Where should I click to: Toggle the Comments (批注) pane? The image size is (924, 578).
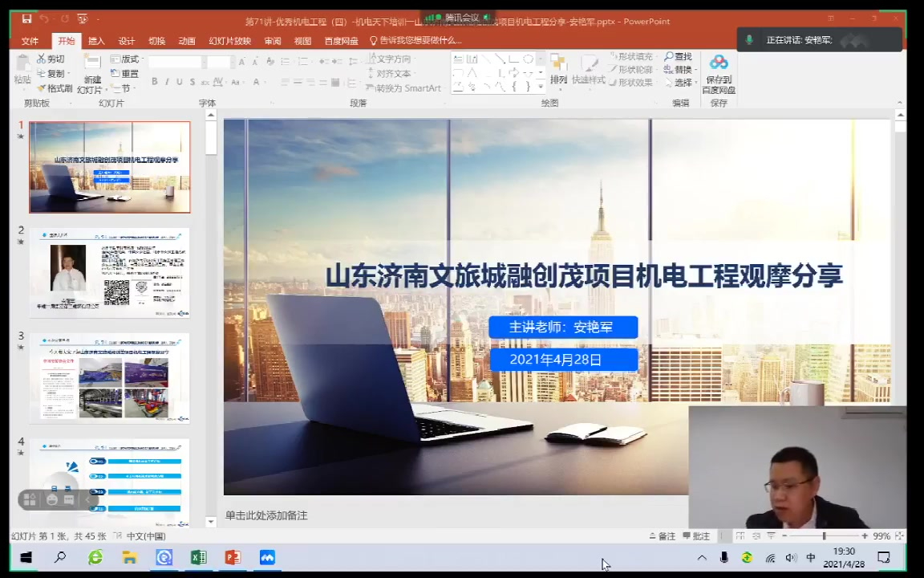(695, 536)
